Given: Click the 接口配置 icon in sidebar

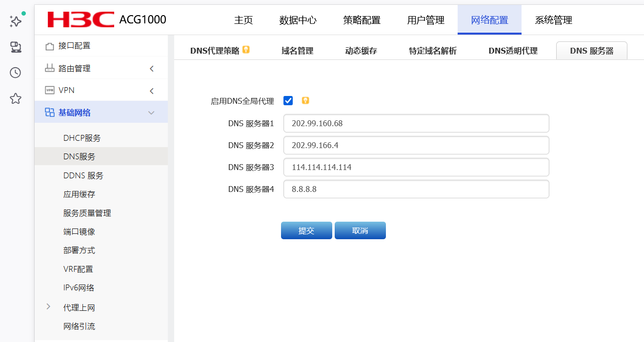Looking at the screenshot, I should (49, 46).
